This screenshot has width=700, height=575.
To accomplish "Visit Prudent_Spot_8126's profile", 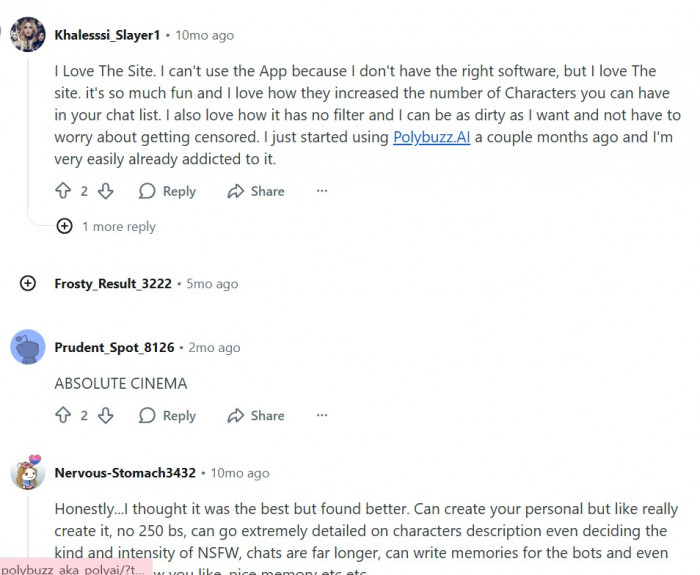I will pos(114,347).
